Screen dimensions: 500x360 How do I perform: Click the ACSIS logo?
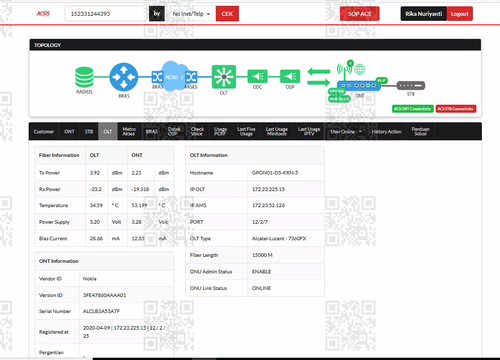43,14
